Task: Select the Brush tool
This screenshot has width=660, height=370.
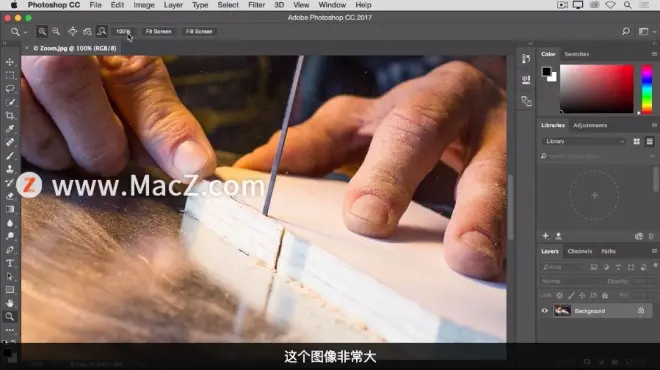Action: tap(10, 156)
